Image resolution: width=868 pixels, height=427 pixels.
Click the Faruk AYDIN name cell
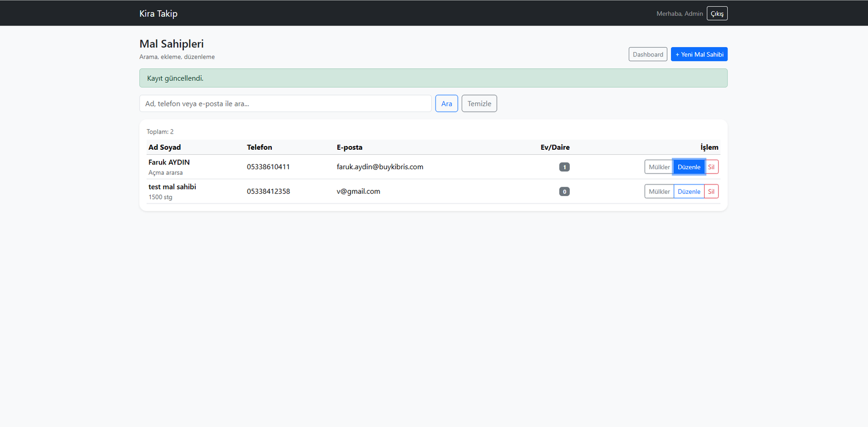click(169, 162)
